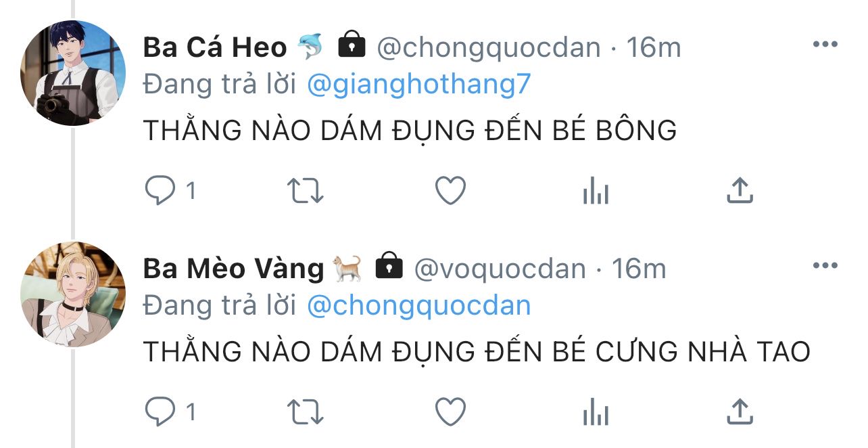
Task: Share Ba Cá Heo's tweet
Action: click(x=740, y=191)
